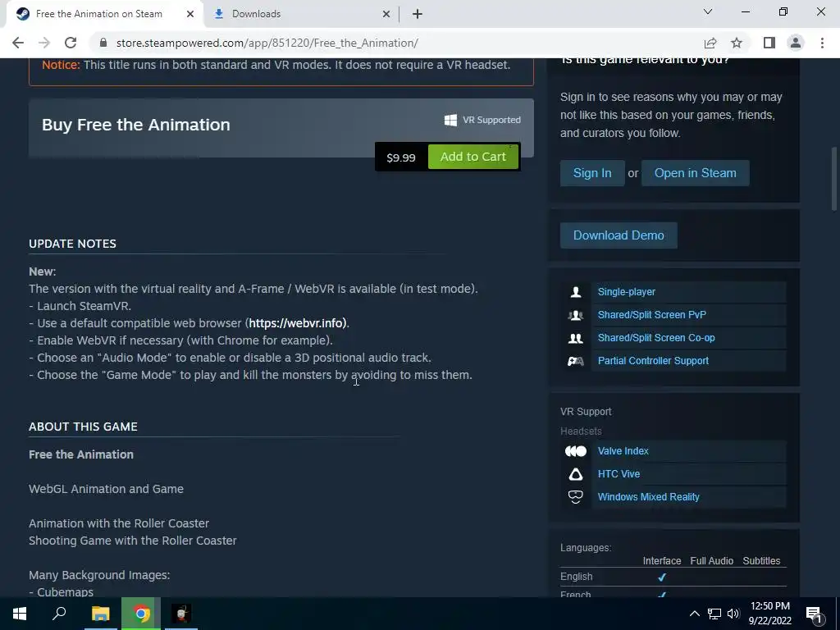This screenshot has height=630, width=840.
Task: Click the Buy Free the Animation heading
Action: tap(136, 125)
